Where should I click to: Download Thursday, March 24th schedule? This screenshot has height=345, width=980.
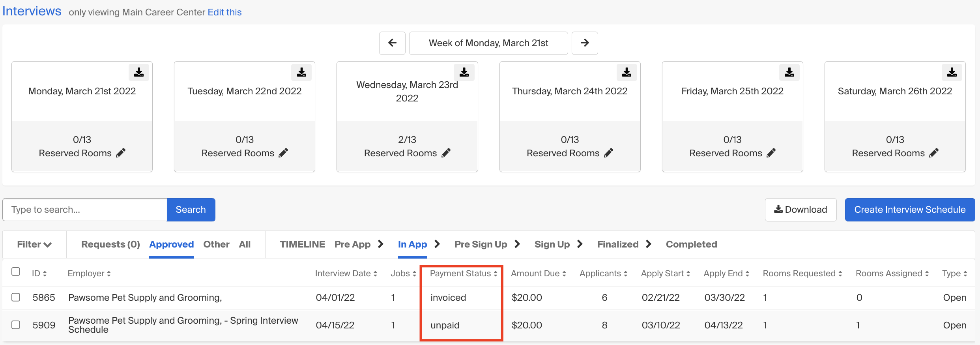[627, 72]
